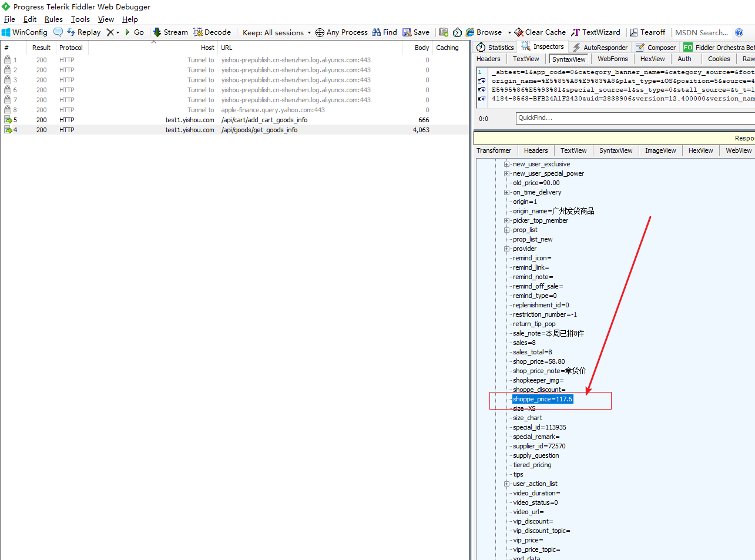Expand the picker_top_member node
This screenshot has height=560, width=755.
(506, 220)
